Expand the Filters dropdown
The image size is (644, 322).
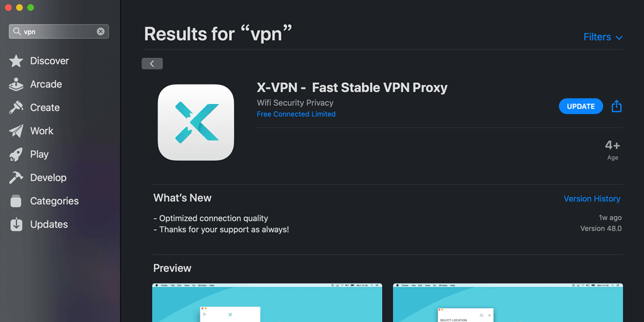coord(603,37)
